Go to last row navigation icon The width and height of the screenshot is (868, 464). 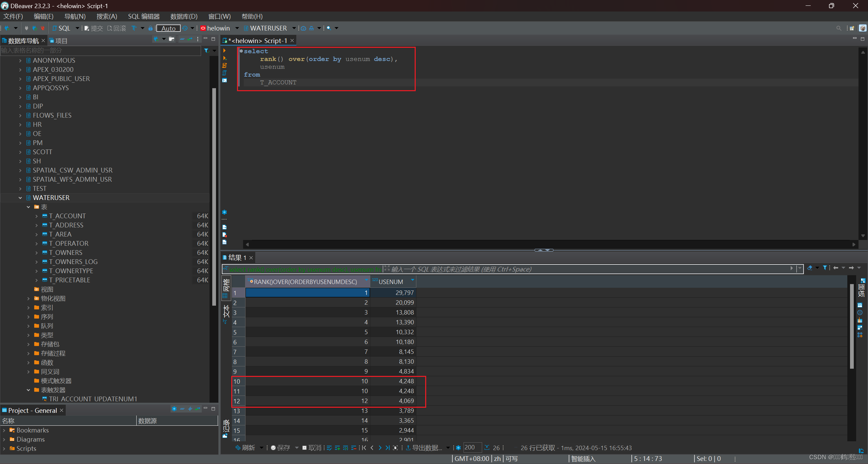pyautogui.click(x=387, y=448)
